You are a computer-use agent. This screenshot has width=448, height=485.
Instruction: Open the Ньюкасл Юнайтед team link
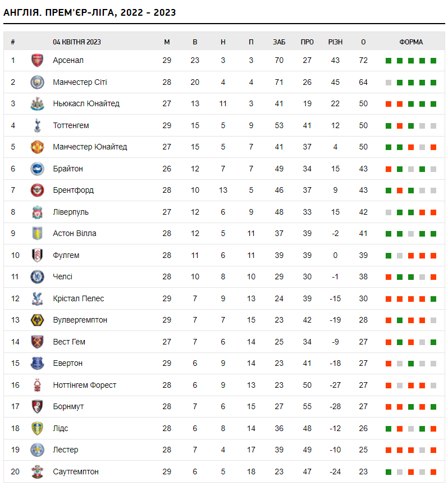86,104
